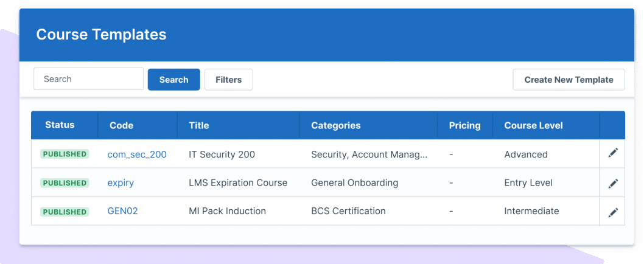Select the truncated Security, Account Manag... categories cell
The height and width of the screenshot is (264, 644).
coord(369,155)
